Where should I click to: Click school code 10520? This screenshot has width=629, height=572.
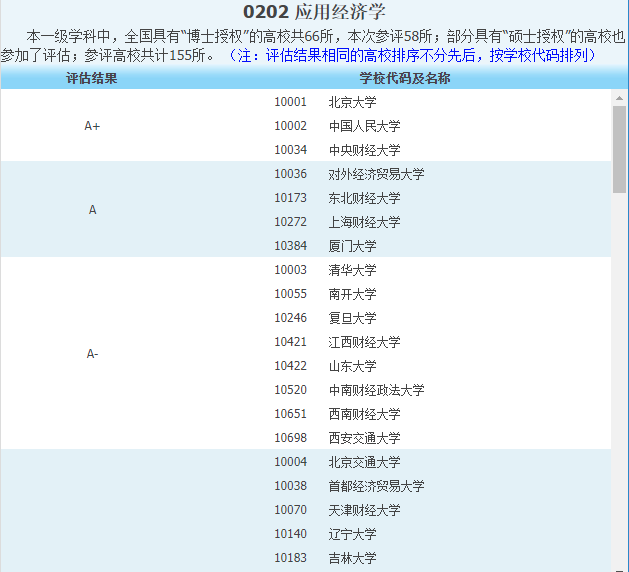coord(290,390)
